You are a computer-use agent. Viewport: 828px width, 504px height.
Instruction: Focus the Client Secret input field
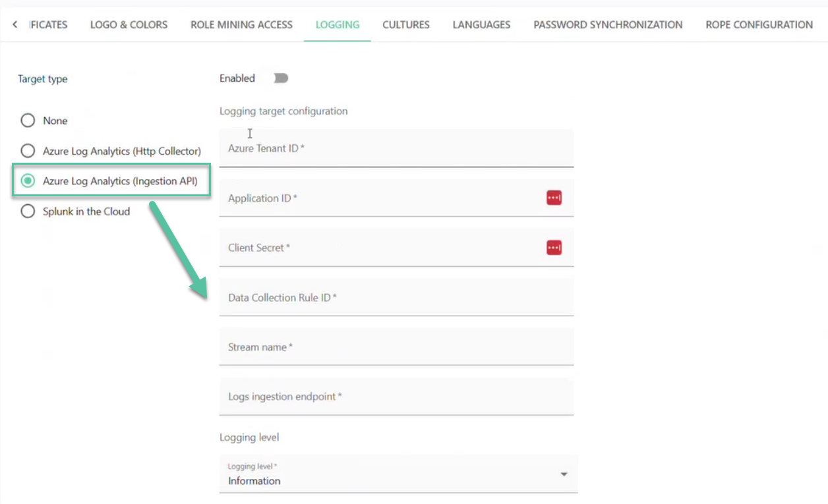pyautogui.click(x=396, y=248)
